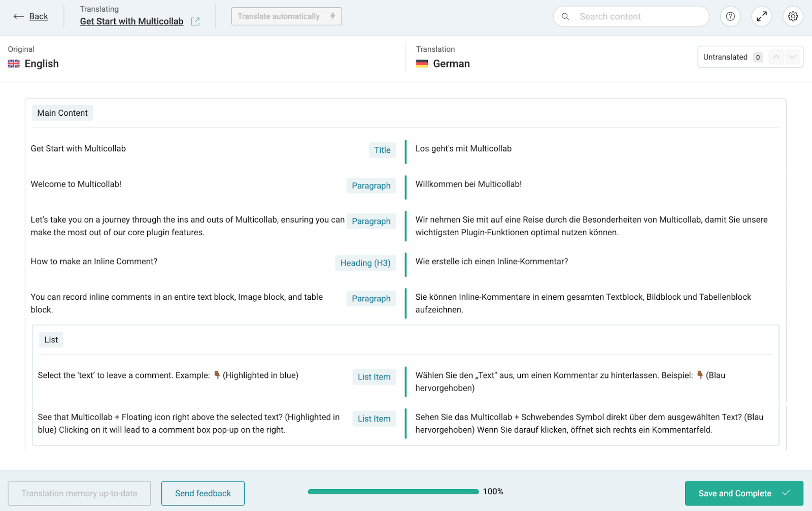Screen dimensions: 812x511
Task: Click the German language label
Action: click(451, 63)
